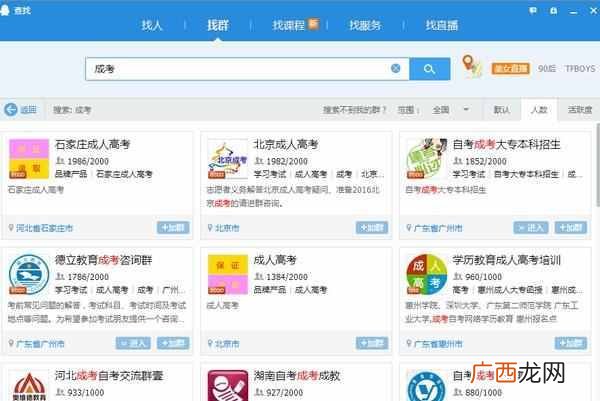Open the 石家庄成人高考 group title
Image resolution: width=600 pixels, height=401 pixels.
pos(93,145)
